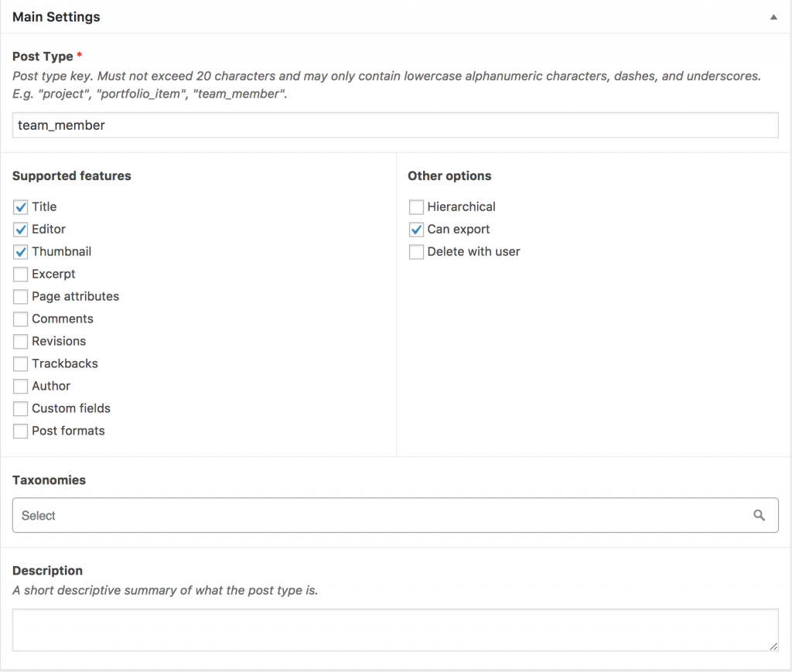Enable Custom fields checkbox

pos(20,408)
